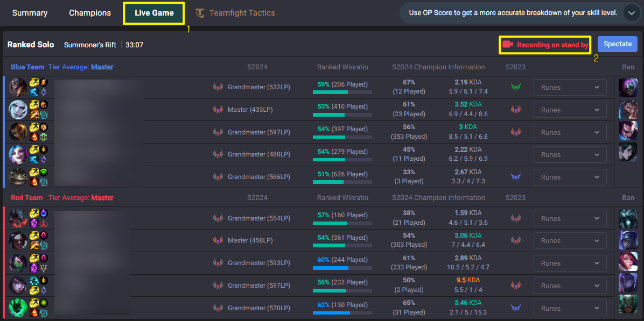The width and height of the screenshot is (644, 321).
Task: Click S2023 rank emblem in 433LP row
Action: click(515, 110)
